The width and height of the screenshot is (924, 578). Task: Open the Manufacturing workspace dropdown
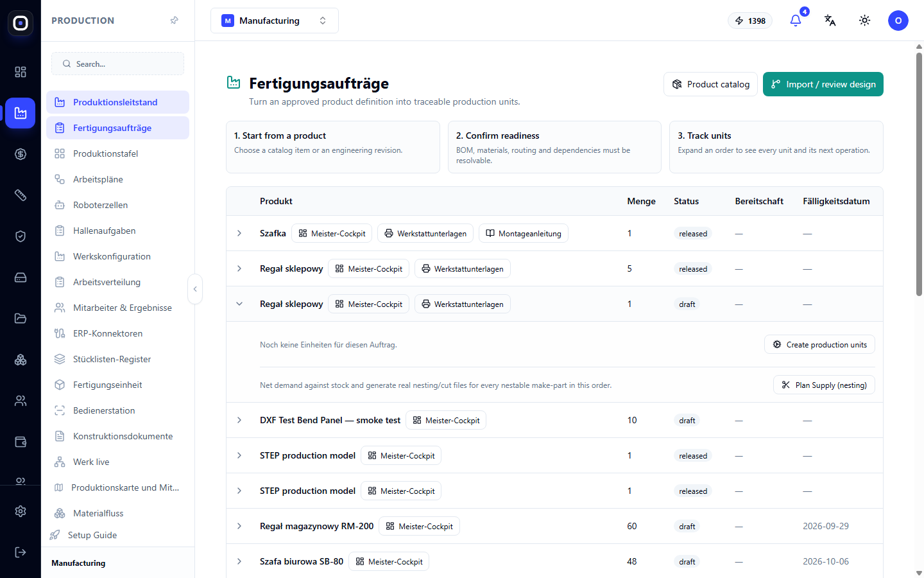[275, 21]
